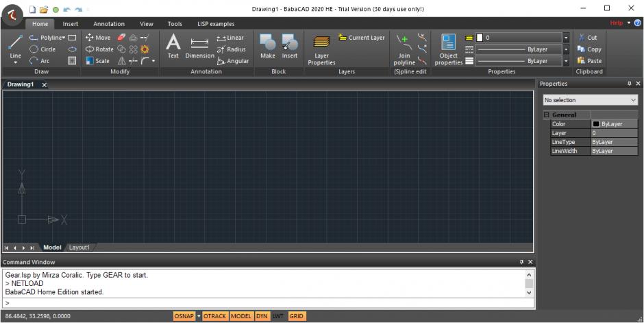Insert Text with the large A icon
Image resolution: width=644 pixels, height=323 pixels.
click(173, 46)
